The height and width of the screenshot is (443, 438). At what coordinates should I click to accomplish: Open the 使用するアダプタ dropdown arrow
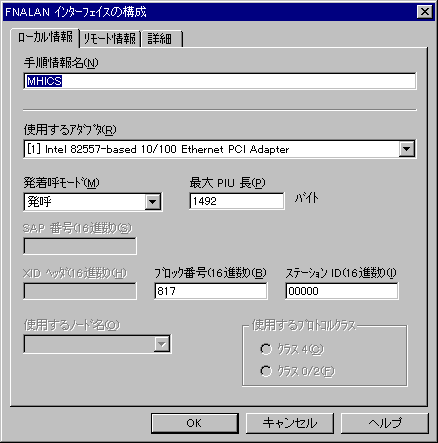(407, 149)
